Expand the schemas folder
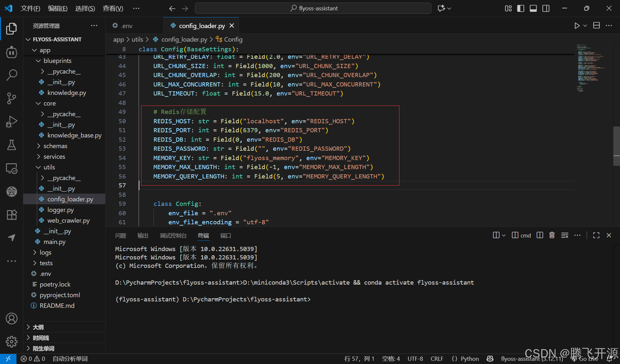The image size is (620, 364). click(x=56, y=146)
